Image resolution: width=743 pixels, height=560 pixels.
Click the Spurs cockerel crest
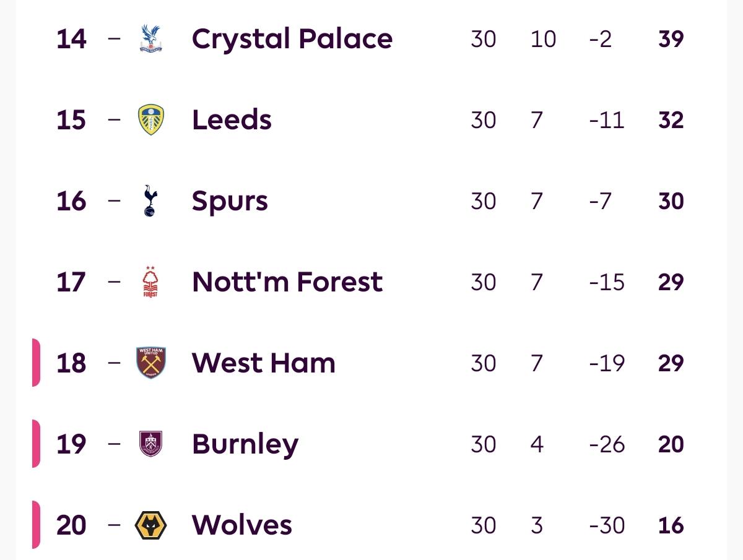150,200
